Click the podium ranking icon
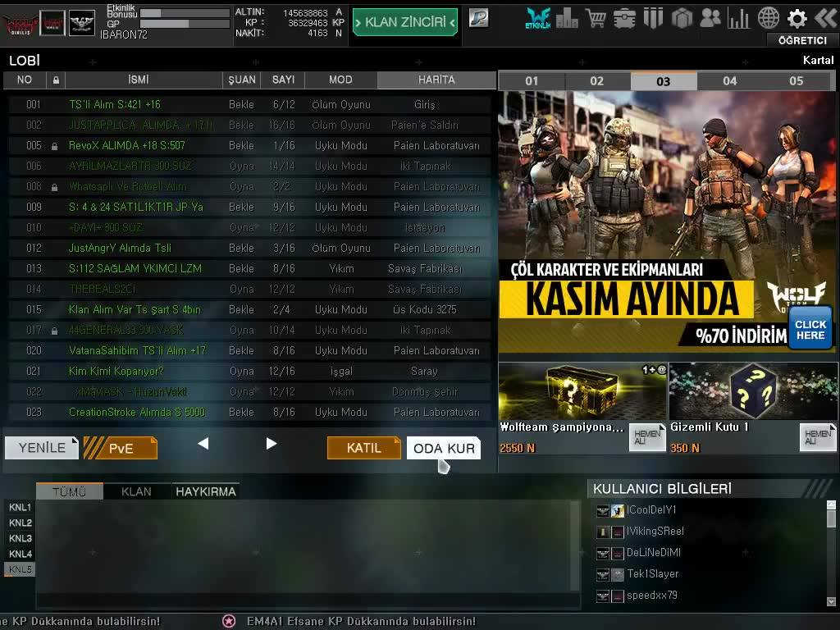This screenshot has width=840, height=630. (567, 18)
